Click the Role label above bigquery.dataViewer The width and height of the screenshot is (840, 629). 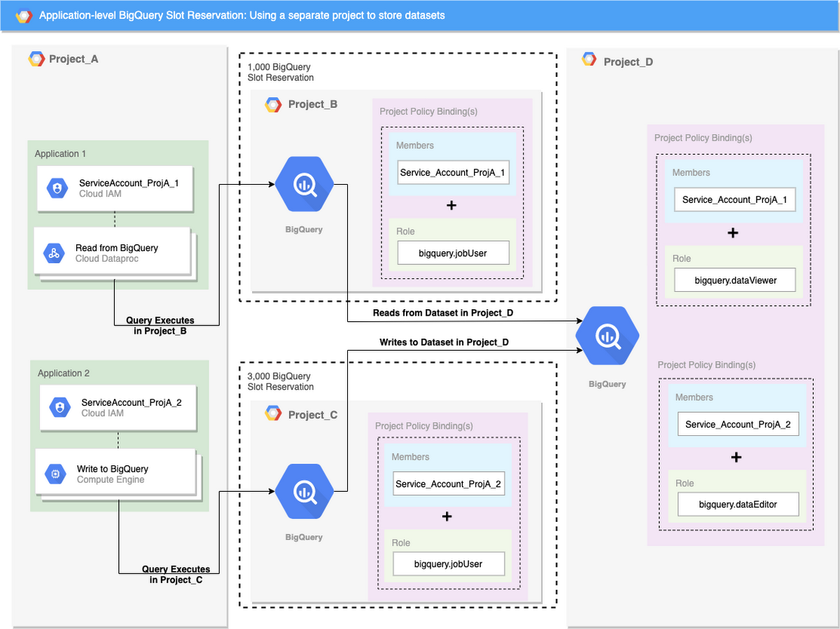point(682,258)
